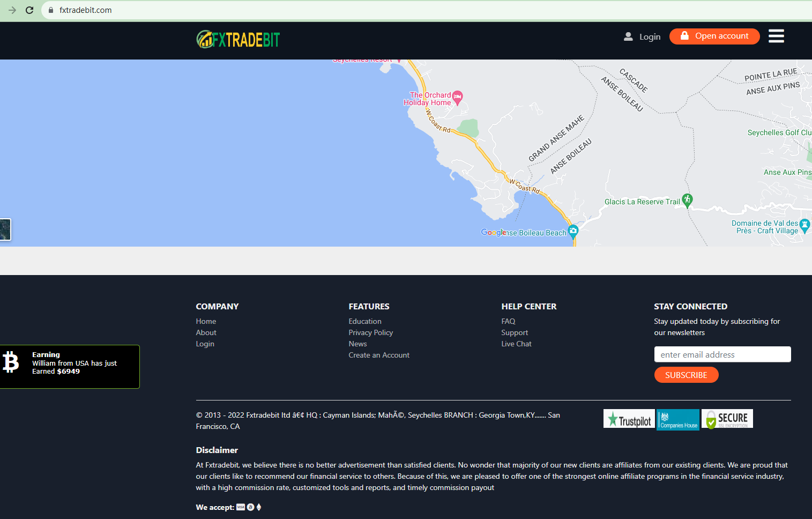Click the newsletter email address field
812x519 pixels.
722,354
